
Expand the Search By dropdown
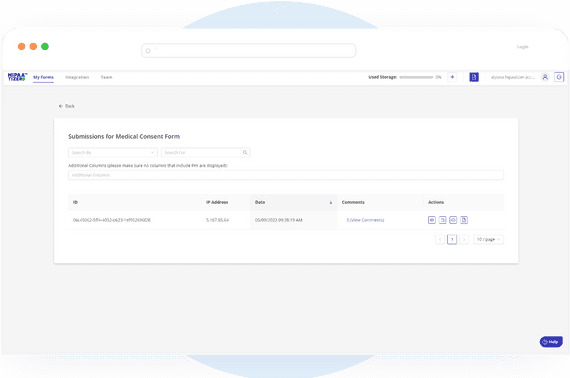(x=113, y=153)
